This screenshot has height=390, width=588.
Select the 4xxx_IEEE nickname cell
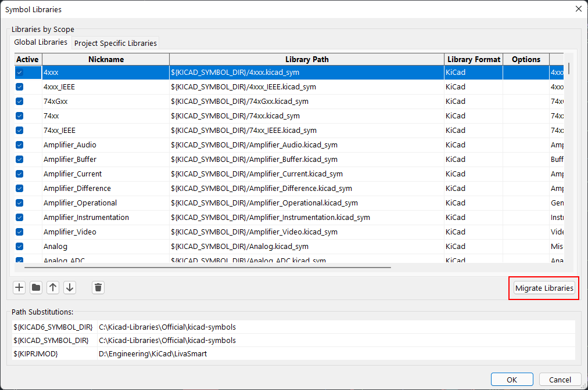point(106,87)
